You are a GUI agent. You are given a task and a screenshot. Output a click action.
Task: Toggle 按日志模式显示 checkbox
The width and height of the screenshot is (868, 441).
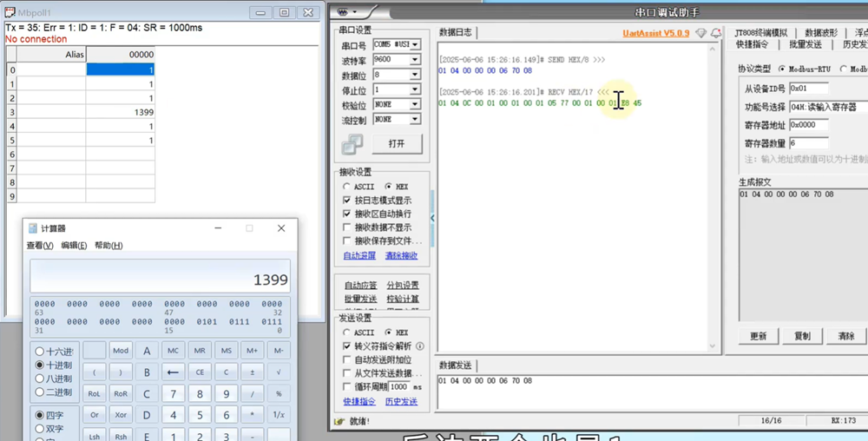tap(348, 200)
